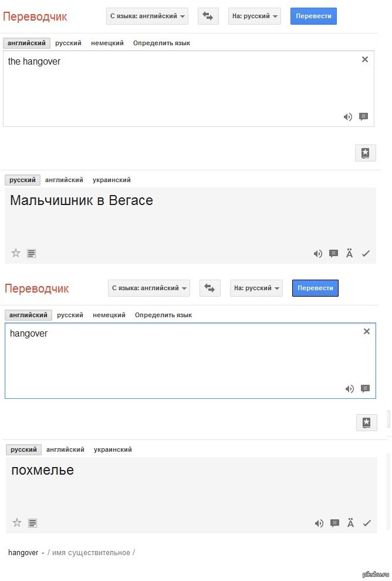This screenshot has height=581, width=392.
Task: Open the on-screen keyboard in the first input
Action: tap(364, 116)
